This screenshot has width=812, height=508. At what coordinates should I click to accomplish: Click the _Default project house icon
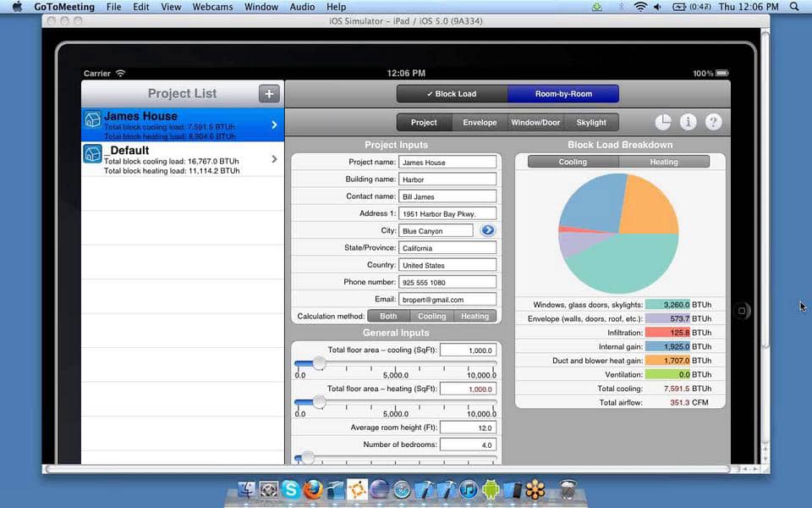tap(93, 154)
